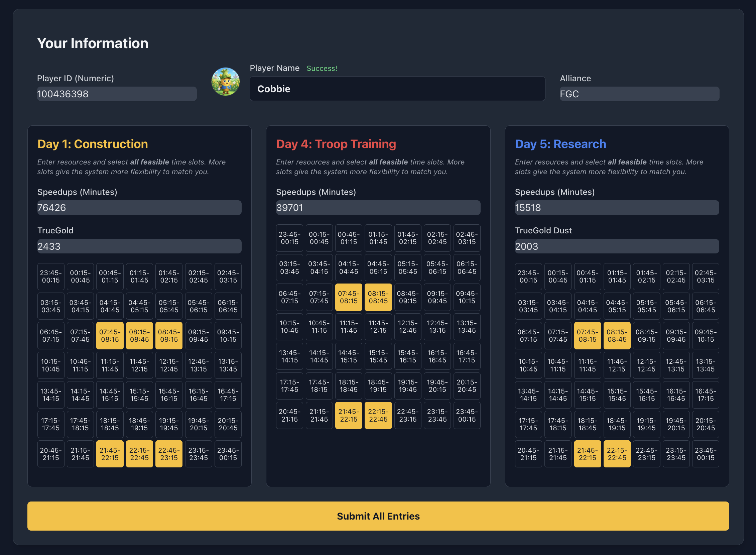This screenshot has width=756, height=555.
Task: Edit the Alliance field containing FGC
Action: 639,94
